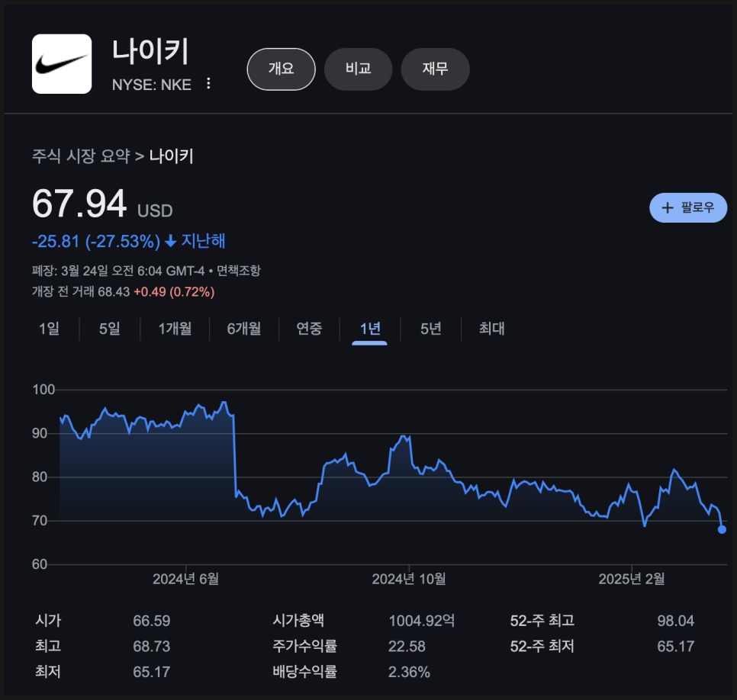
Task: Click the plus 팔로우 follow button
Action: point(688,207)
